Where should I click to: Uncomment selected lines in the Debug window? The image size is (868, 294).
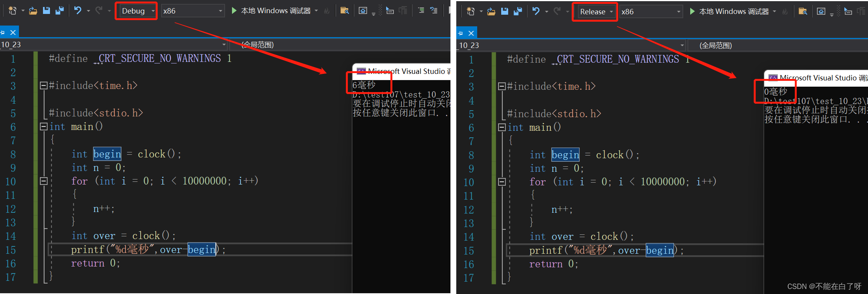click(434, 11)
